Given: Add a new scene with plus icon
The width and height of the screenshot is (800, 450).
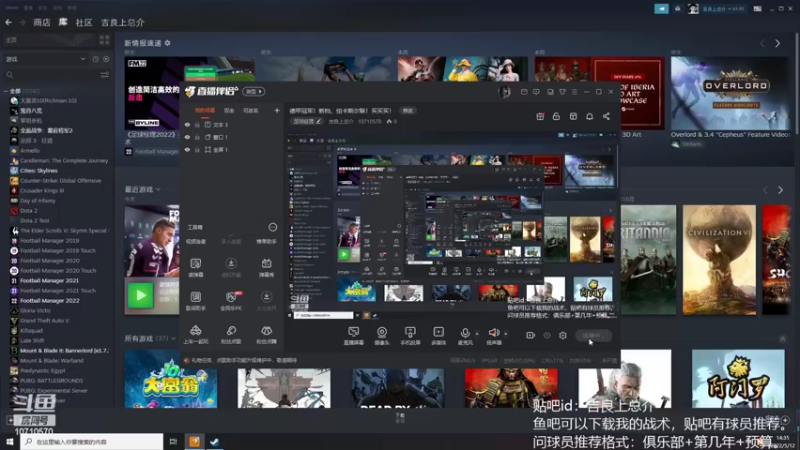Looking at the screenshot, I should pyautogui.click(x=277, y=110).
